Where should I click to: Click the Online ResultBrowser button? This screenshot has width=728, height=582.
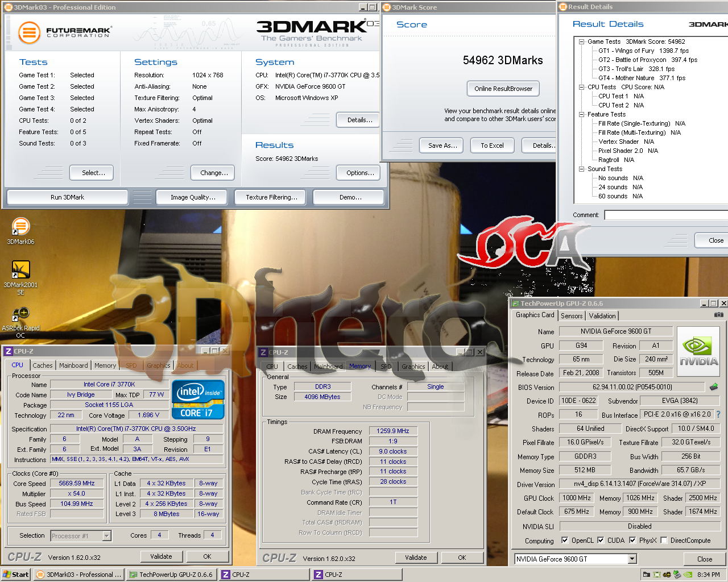(503, 89)
